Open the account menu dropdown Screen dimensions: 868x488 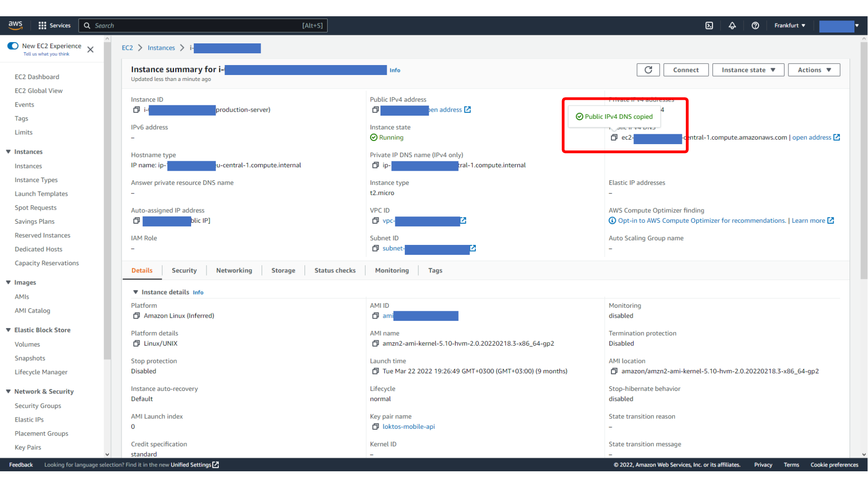click(x=839, y=26)
